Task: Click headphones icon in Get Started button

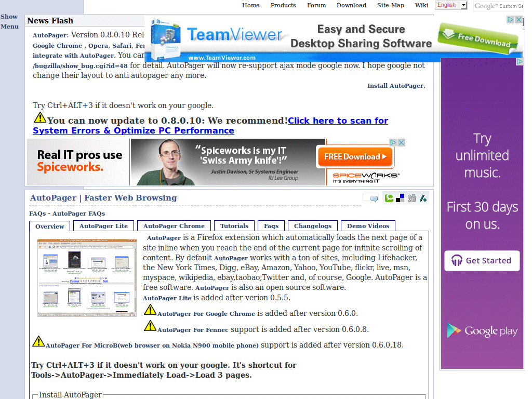Action: tap(457, 260)
